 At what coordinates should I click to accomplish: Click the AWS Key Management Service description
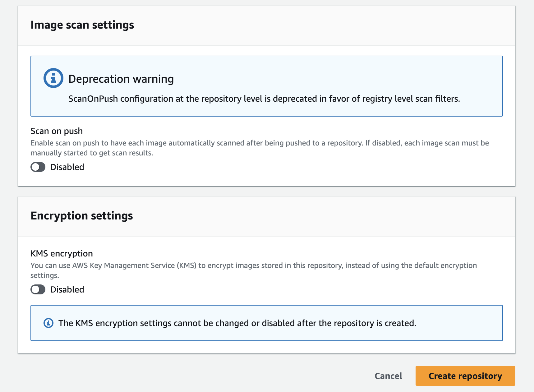pos(253,270)
